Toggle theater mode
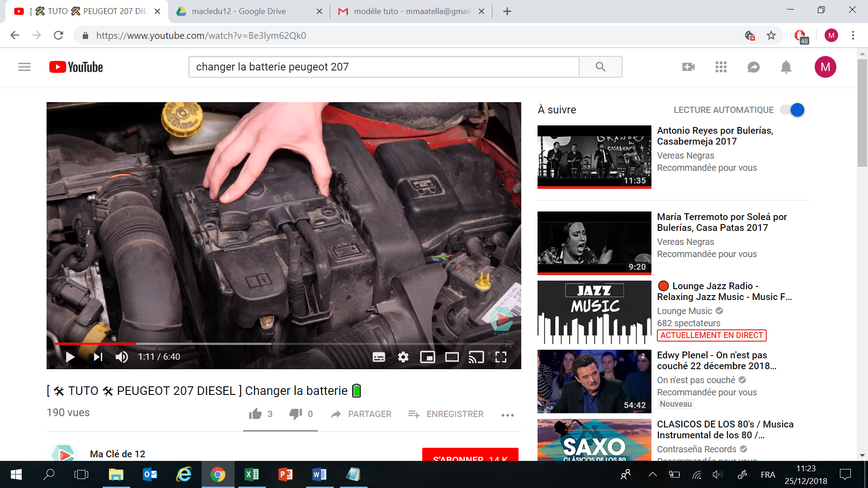The width and height of the screenshot is (868, 488). coord(452,357)
